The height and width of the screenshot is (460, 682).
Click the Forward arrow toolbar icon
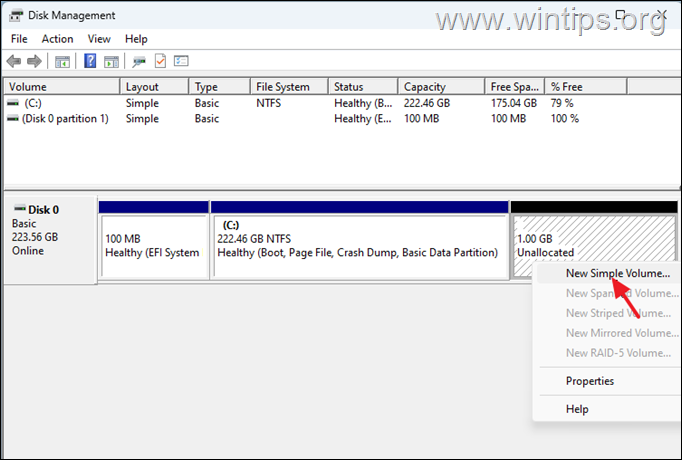(35, 61)
